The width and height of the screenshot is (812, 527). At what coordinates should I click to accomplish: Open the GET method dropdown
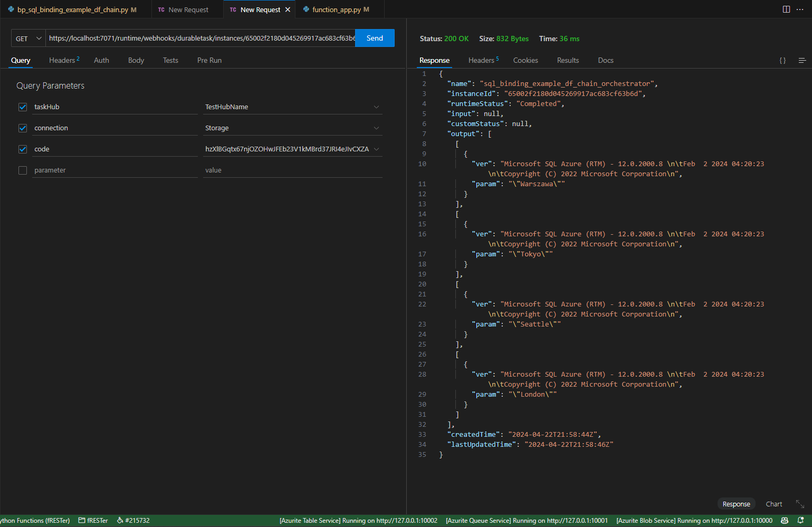pyautogui.click(x=28, y=39)
